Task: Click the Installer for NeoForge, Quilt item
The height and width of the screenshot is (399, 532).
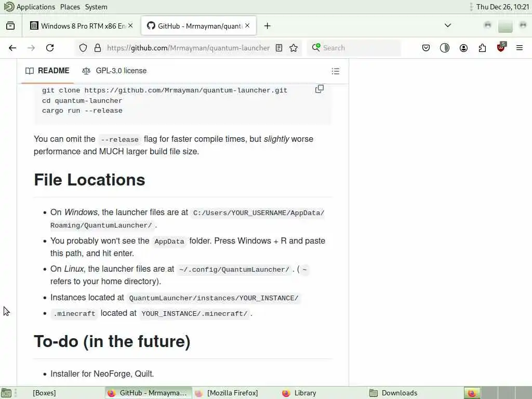Action: pos(102,374)
